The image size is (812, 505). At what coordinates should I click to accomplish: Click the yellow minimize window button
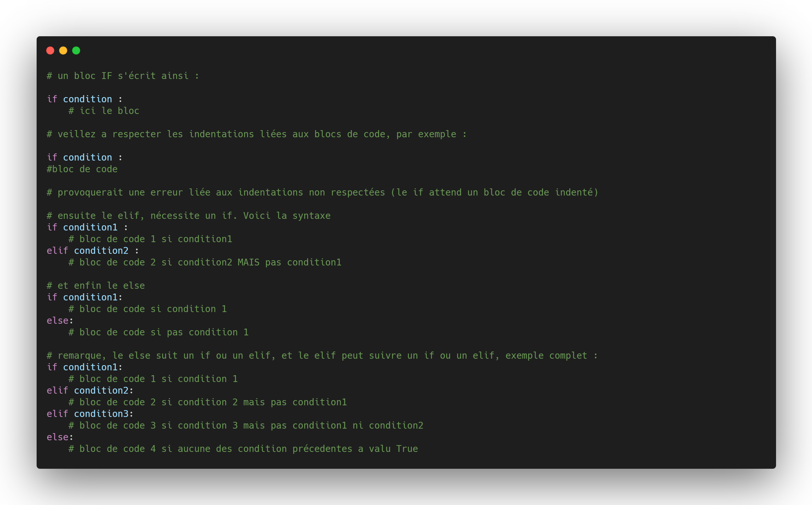click(x=63, y=50)
